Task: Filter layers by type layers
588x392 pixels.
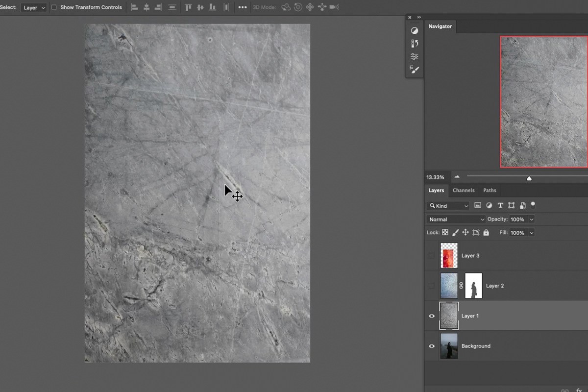Action: pyautogui.click(x=500, y=206)
